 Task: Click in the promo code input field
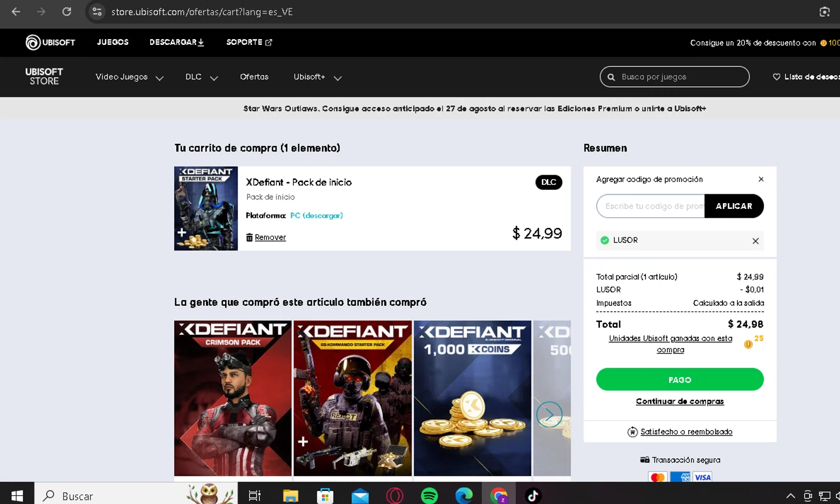[651, 206]
